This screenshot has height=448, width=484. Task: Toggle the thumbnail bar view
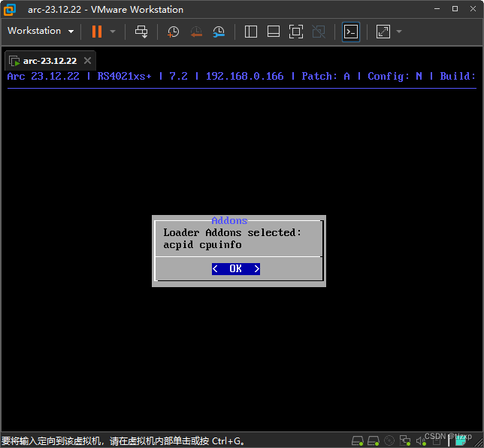point(274,32)
